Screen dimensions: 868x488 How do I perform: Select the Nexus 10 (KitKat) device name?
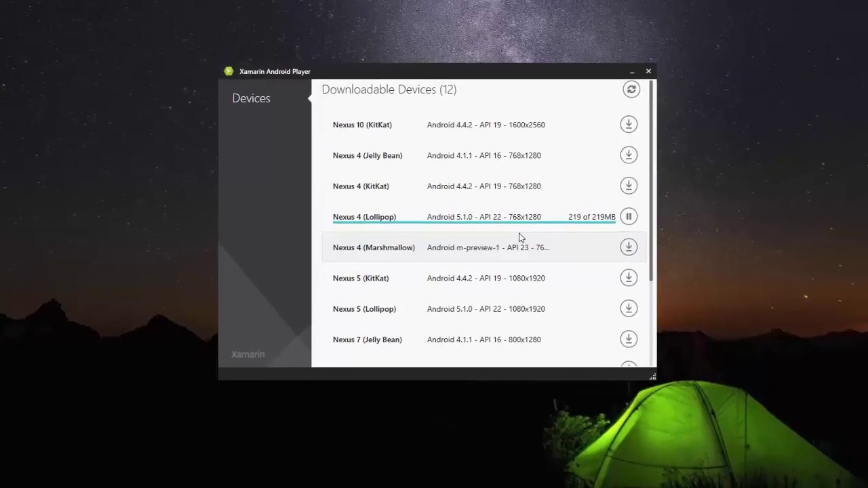362,125
